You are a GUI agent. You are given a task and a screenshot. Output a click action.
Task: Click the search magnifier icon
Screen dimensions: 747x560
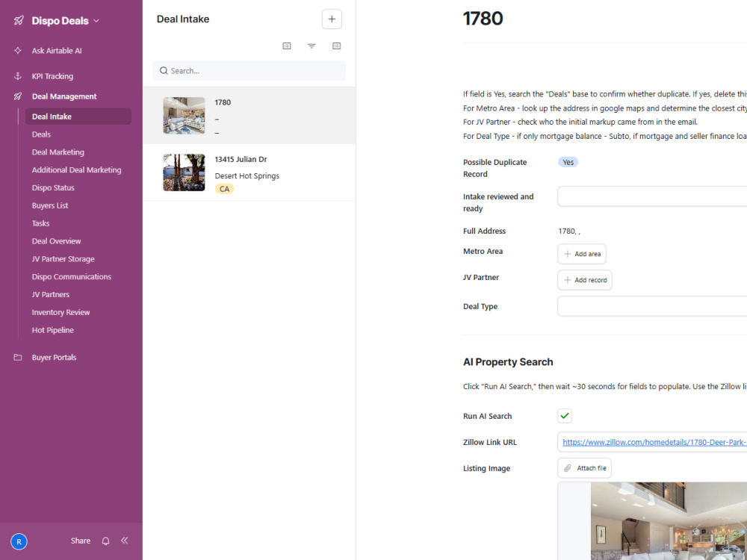[x=164, y=71]
